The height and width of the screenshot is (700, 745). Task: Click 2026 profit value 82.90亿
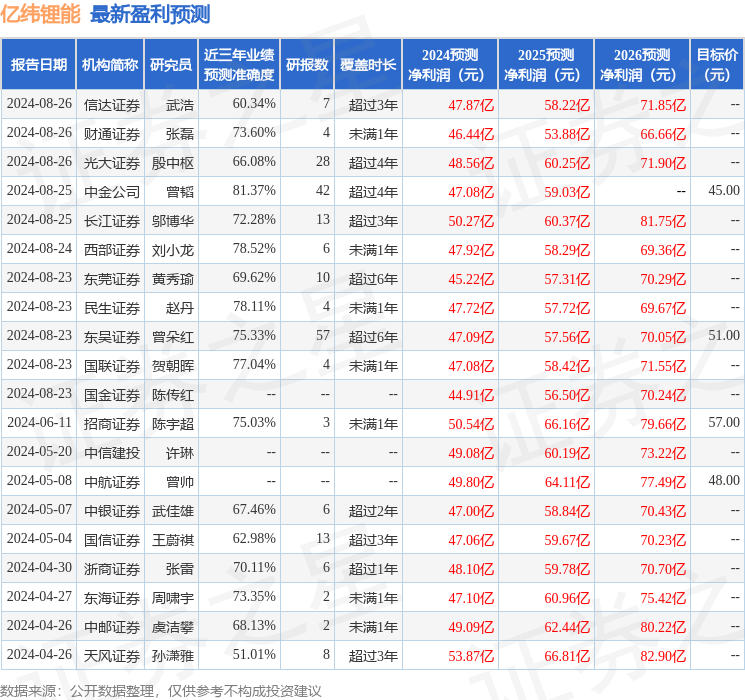coord(663,656)
